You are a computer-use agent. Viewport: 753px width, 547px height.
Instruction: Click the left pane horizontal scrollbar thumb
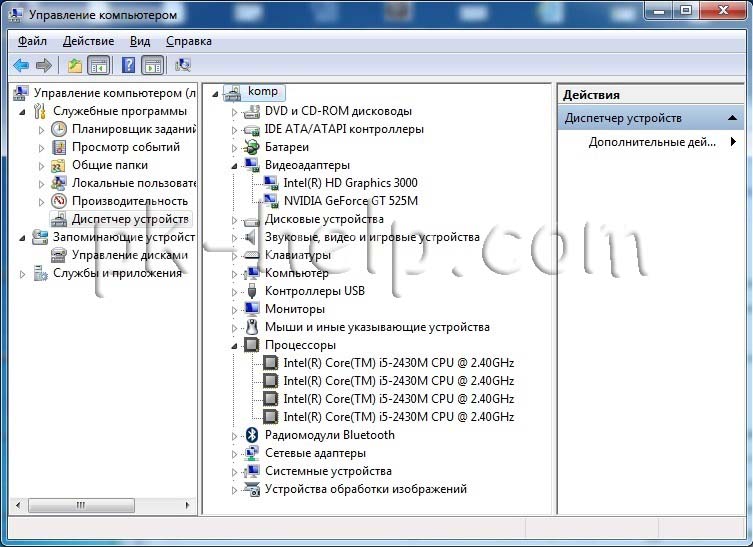click(81, 505)
